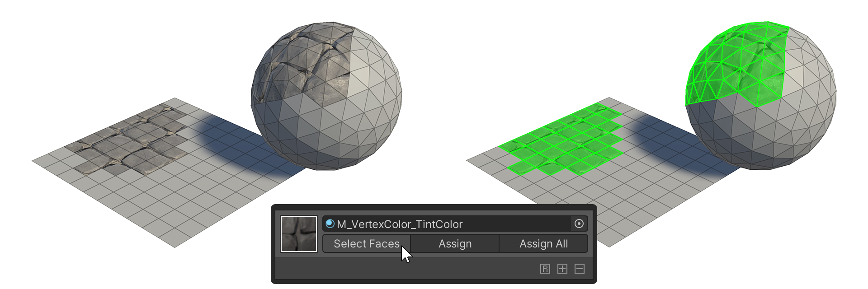
Task: Click the stone texture material preview thumbnail
Action: point(299,234)
